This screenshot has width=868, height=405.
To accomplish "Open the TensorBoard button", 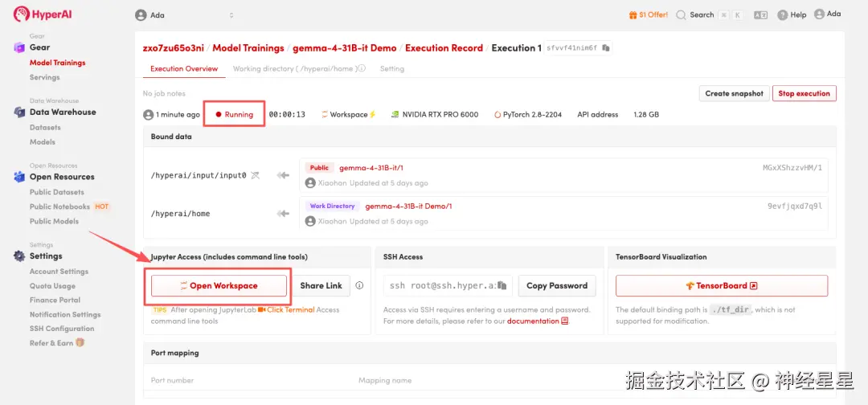I will coord(721,286).
